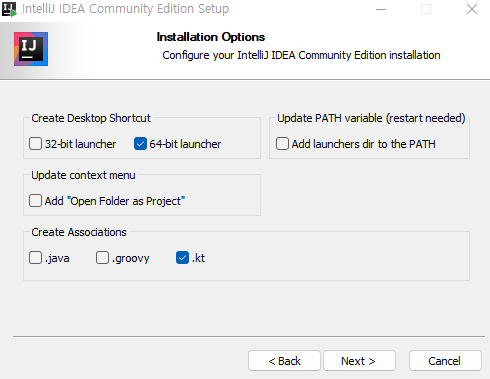490x379 pixels.
Task: Click the Update context menu group label
Action: pos(83,175)
